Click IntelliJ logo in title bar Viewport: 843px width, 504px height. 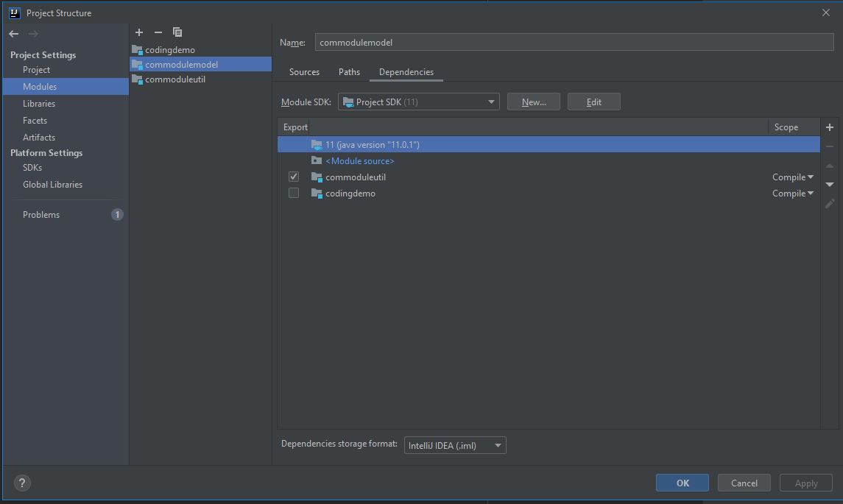point(15,13)
